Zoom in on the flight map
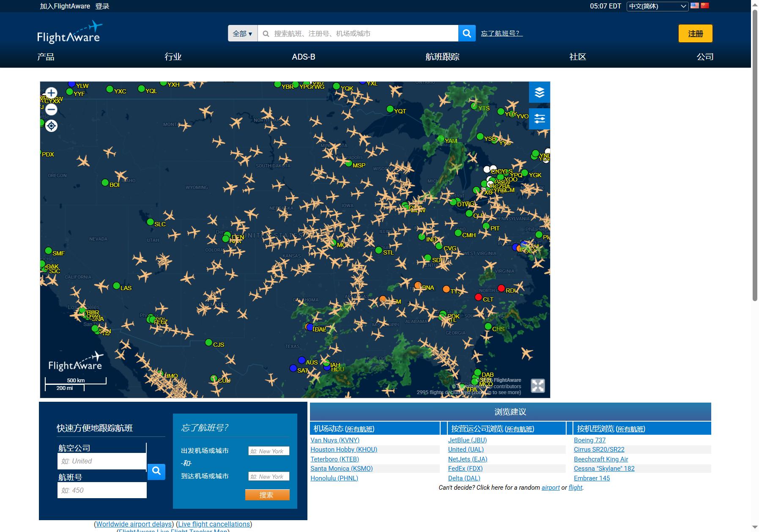 coord(51,93)
